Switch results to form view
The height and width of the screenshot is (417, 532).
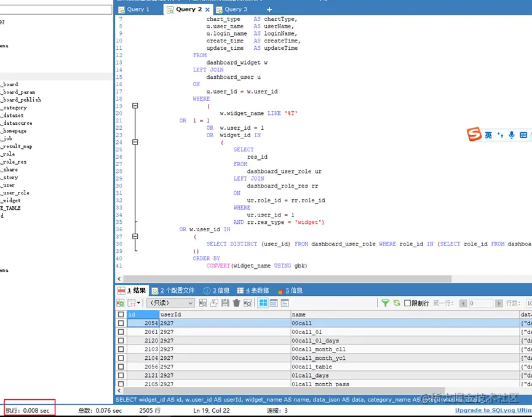pos(274,303)
